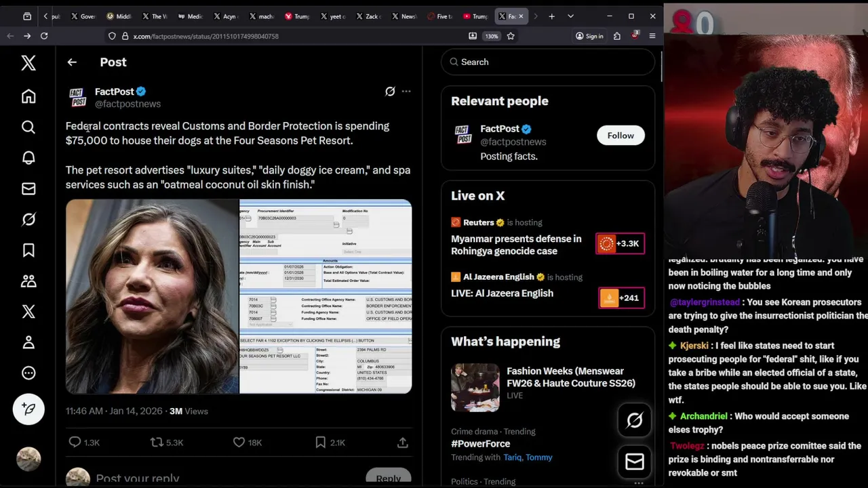
Task: Like the post showing 18K
Action: [247, 442]
